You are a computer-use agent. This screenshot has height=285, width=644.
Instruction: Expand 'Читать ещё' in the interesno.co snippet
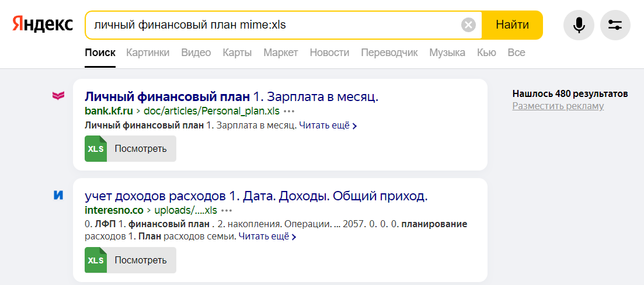(x=267, y=237)
